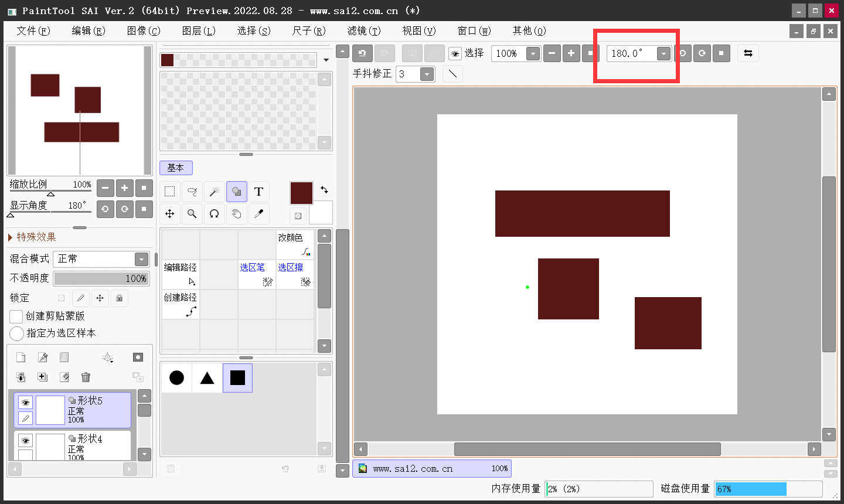This screenshot has height=504, width=844.
Task: Select the 选区笔 tool
Action: click(257, 274)
